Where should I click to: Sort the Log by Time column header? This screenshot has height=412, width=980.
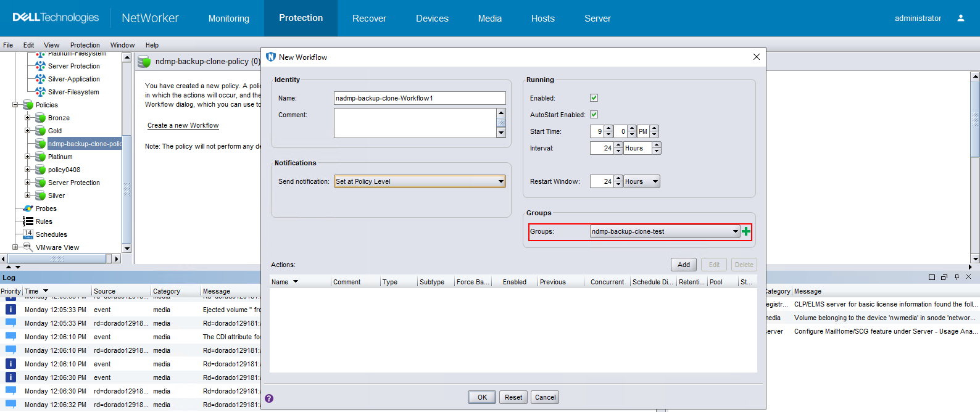click(x=57, y=291)
